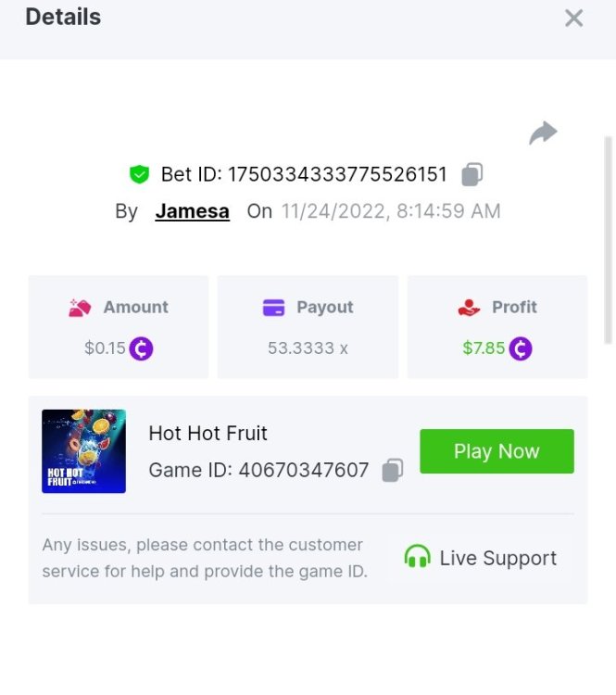Close the Details panel
616x695 pixels.
pos(574,18)
